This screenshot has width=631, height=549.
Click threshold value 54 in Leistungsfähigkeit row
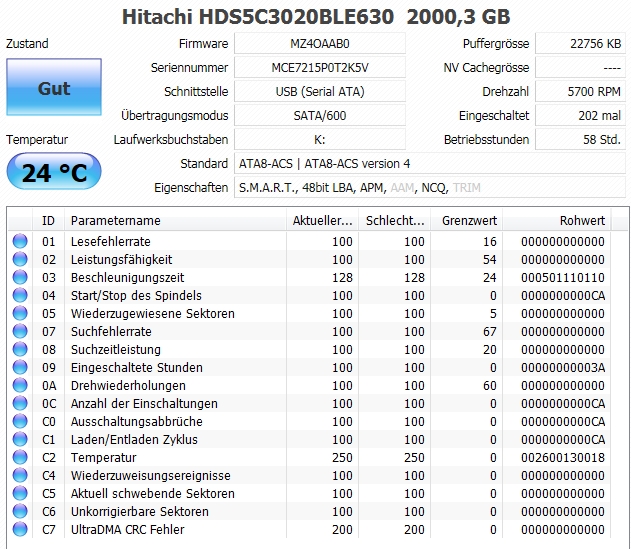(489, 260)
